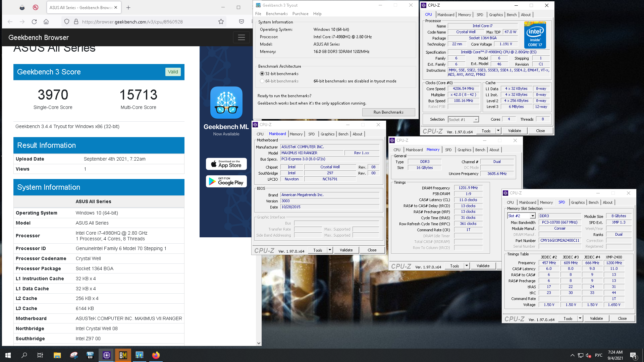
Task: Click the Run Benchmarks button
Action: point(388,112)
